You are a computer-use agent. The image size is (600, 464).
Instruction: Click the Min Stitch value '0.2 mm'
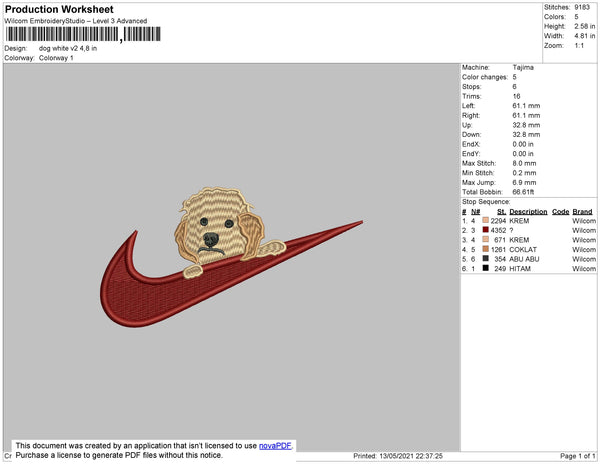tap(524, 173)
